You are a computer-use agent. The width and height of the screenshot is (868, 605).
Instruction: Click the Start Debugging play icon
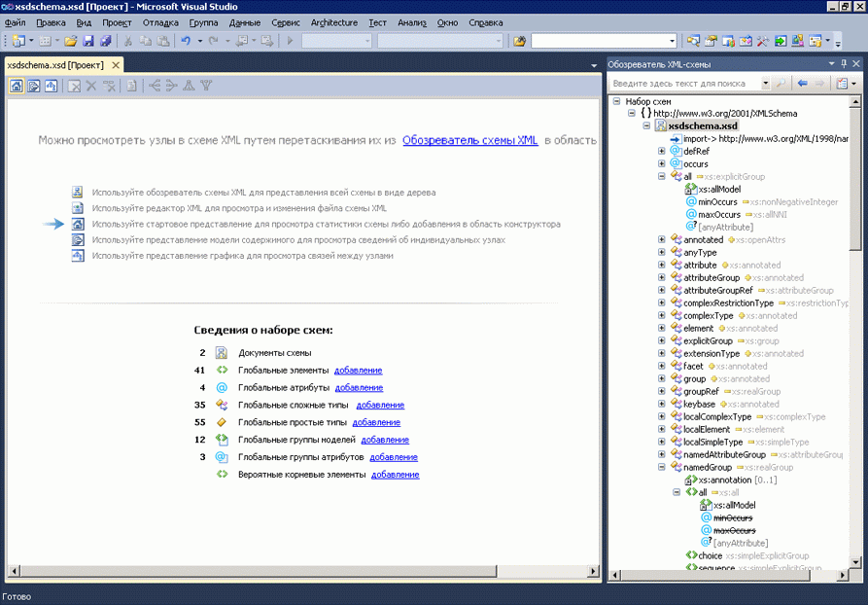290,41
